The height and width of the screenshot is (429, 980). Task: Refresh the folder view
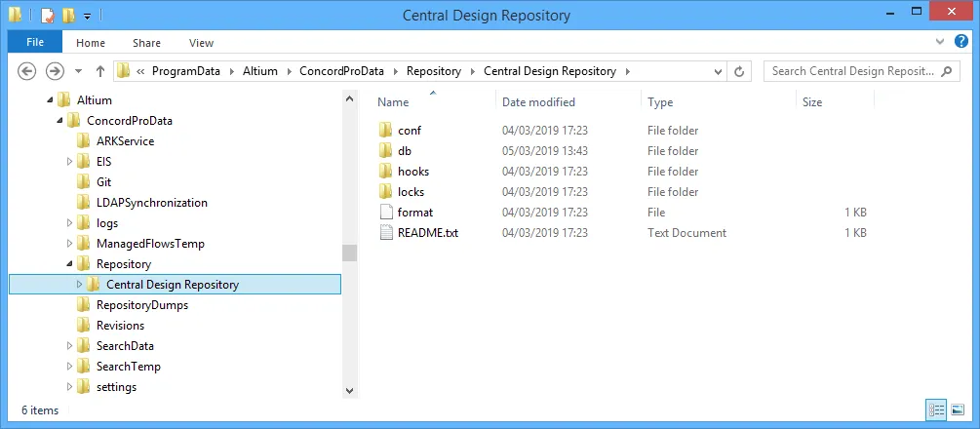[x=739, y=72]
